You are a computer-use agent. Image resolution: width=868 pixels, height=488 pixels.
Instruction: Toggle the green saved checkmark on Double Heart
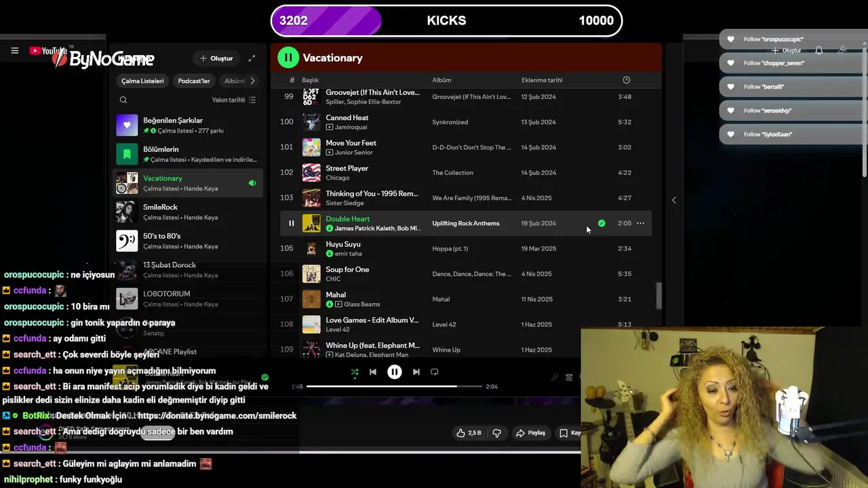(601, 223)
